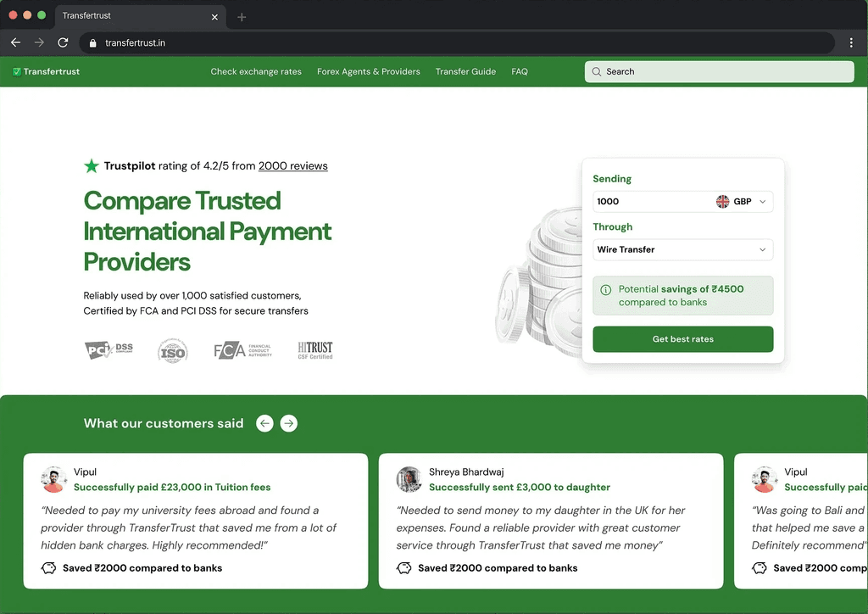Click the What our customers said heading
Image resolution: width=868 pixels, height=614 pixels.
tap(164, 423)
